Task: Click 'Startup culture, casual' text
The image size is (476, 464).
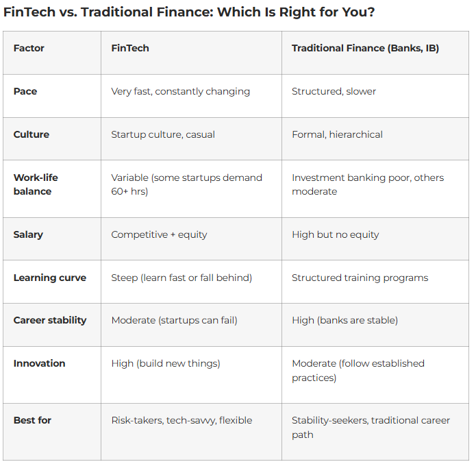Action: point(163,134)
